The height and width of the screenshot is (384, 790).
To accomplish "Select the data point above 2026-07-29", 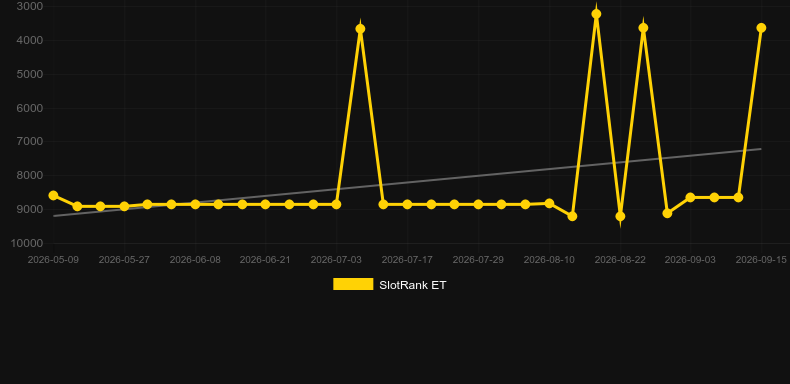I will point(478,205).
